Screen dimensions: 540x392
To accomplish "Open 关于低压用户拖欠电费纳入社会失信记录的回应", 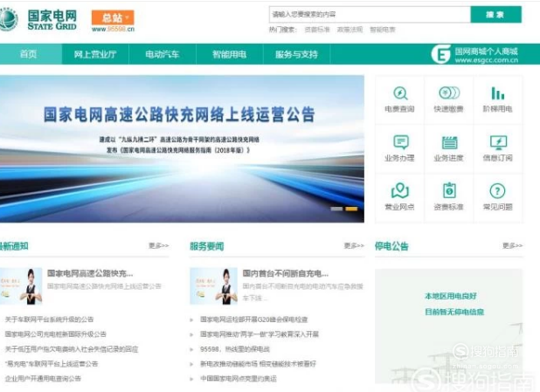I will pyautogui.click(x=72, y=349).
